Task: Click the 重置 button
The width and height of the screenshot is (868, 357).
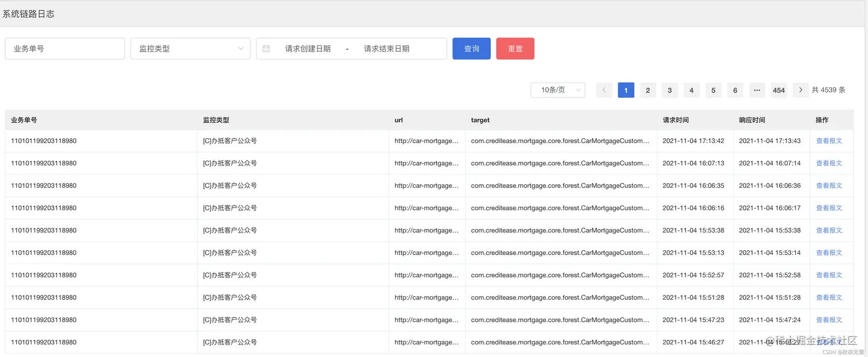Action: (x=515, y=49)
